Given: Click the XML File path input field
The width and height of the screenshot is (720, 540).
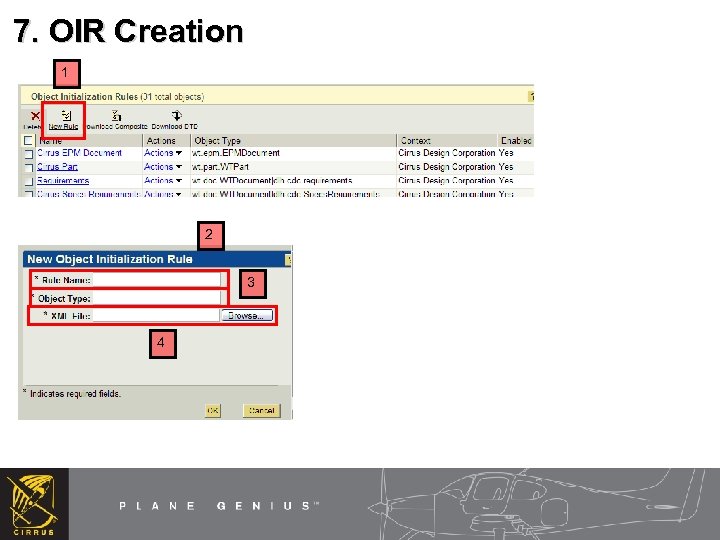Looking at the screenshot, I should tap(156, 315).
